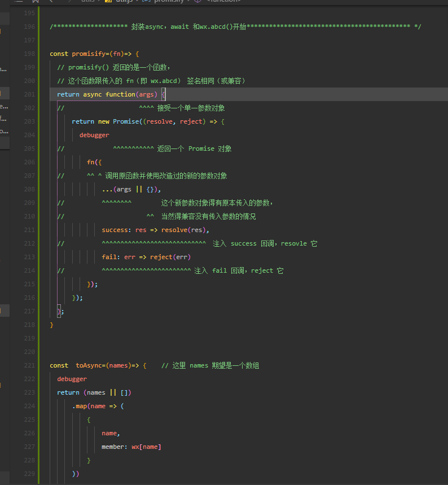Click line number 211 in the gutter

tap(29, 230)
